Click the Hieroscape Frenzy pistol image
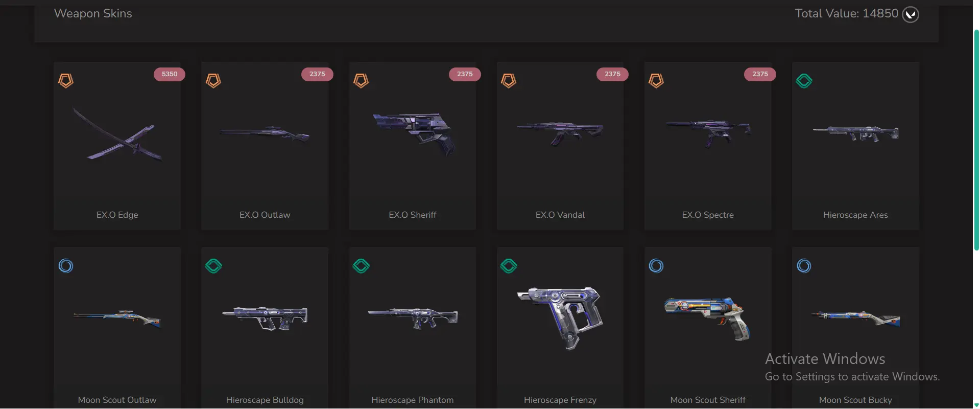 point(560,318)
